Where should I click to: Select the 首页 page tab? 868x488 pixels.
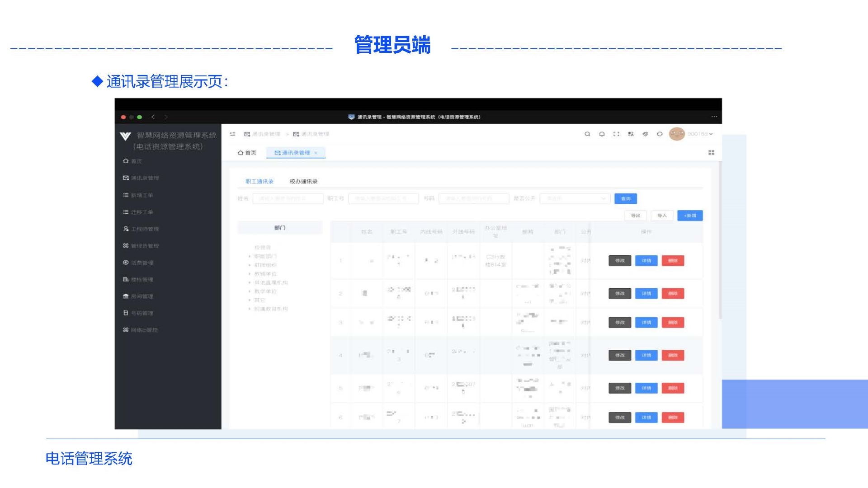(247, 153)
